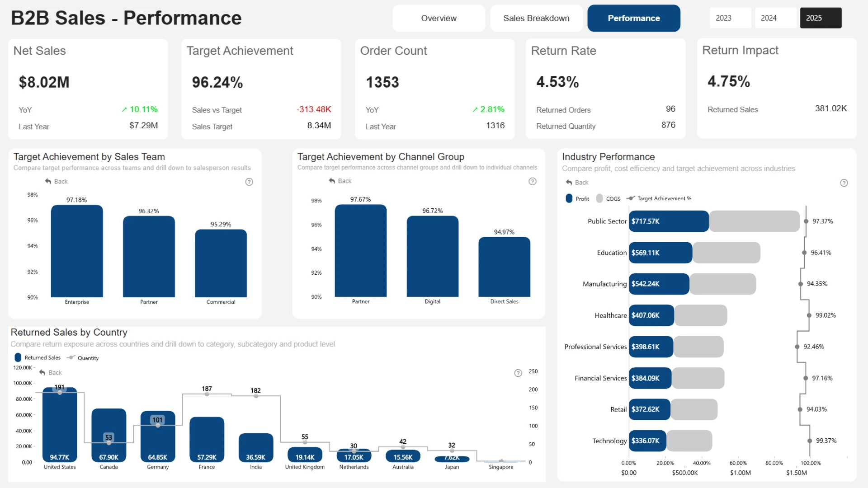This screenshot has width=868, height=488.
Task: Select the Performance tab
Action: [634, 18]
